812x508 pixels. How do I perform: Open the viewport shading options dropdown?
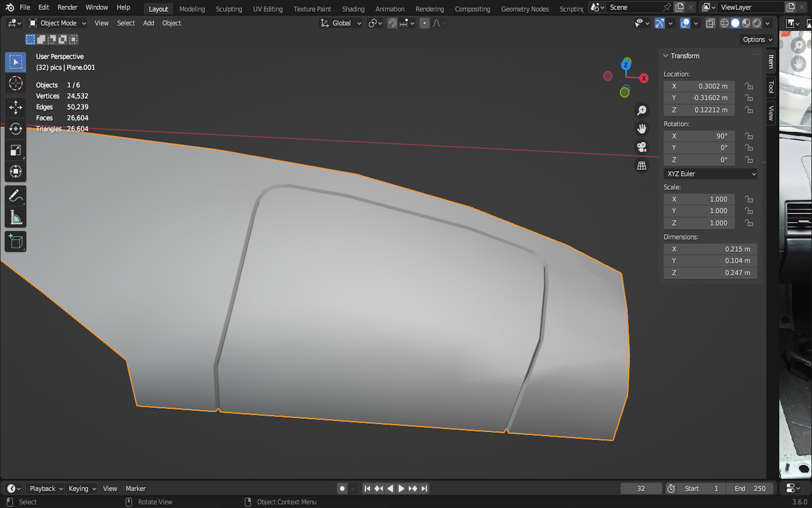click(767, 23)
